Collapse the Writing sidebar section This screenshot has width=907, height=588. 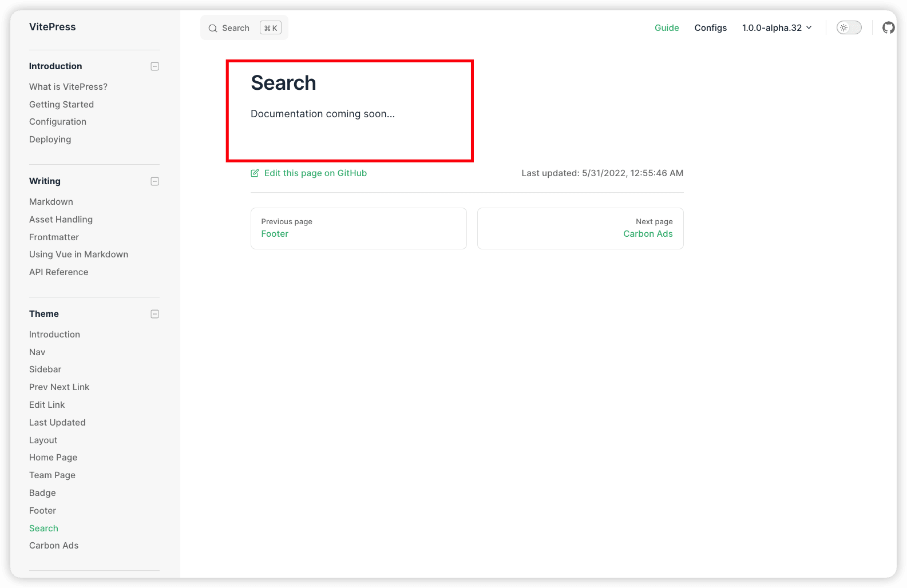[155, 181]
